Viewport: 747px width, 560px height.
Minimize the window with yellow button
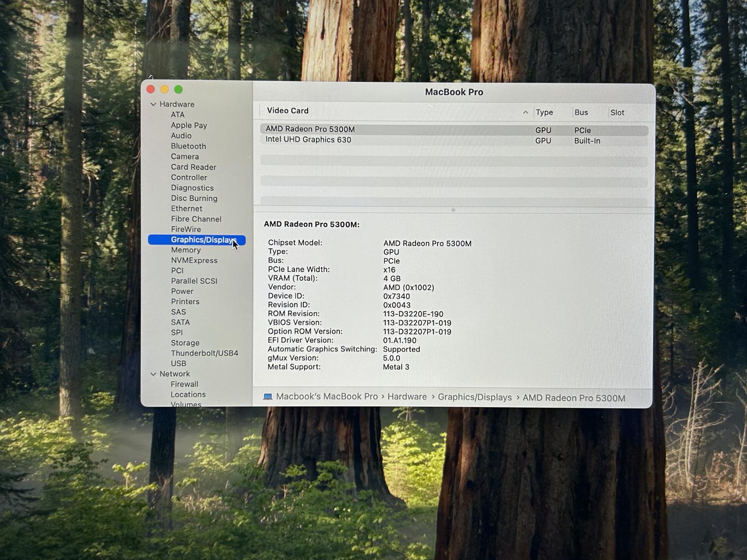point(164,89)
